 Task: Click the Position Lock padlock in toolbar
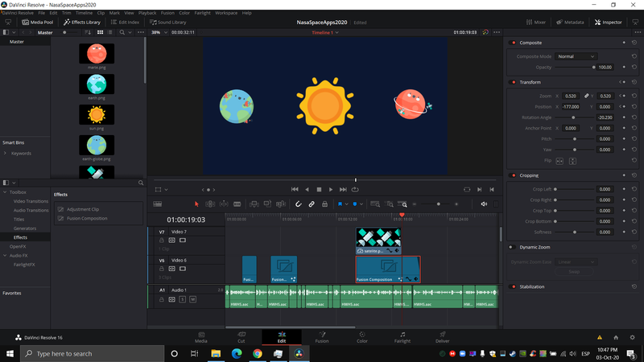(324, 204)
